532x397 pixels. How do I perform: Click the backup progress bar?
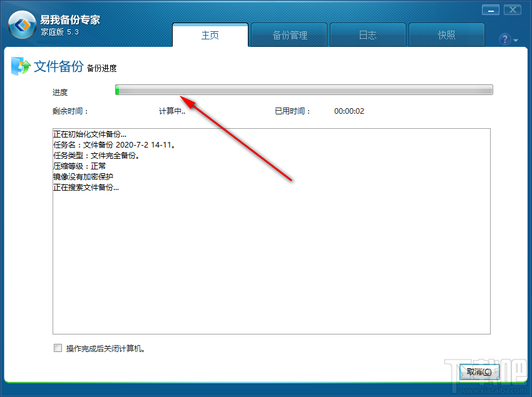304,90
